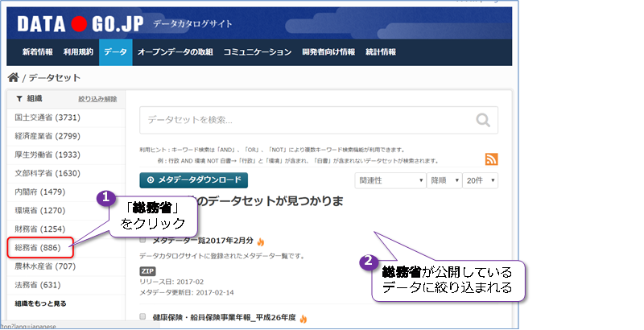Open the コミュニケーション menu
Viewport: 644px width, 330px height.
(258, 52)
